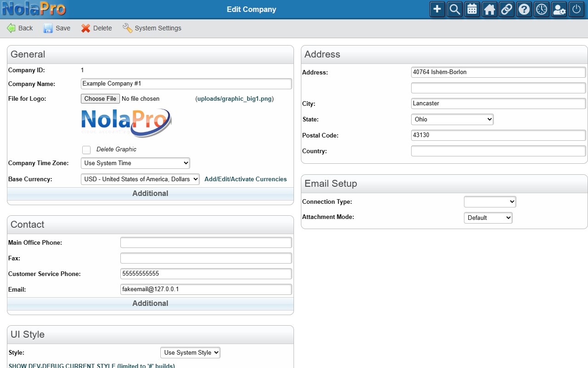Click first Address line field
The width and height of the screenshot is (588, 368).
pyautogui.click(x=498, y=72)
